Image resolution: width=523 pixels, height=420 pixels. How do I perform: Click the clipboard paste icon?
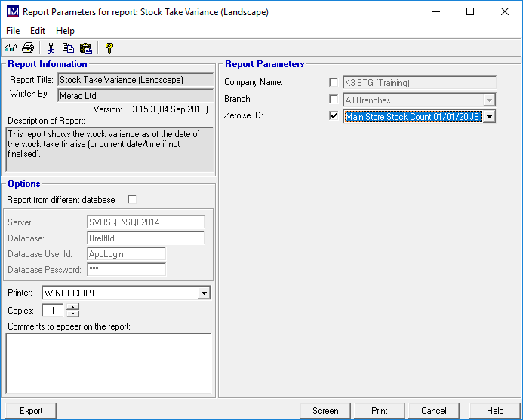coord(85,48)
